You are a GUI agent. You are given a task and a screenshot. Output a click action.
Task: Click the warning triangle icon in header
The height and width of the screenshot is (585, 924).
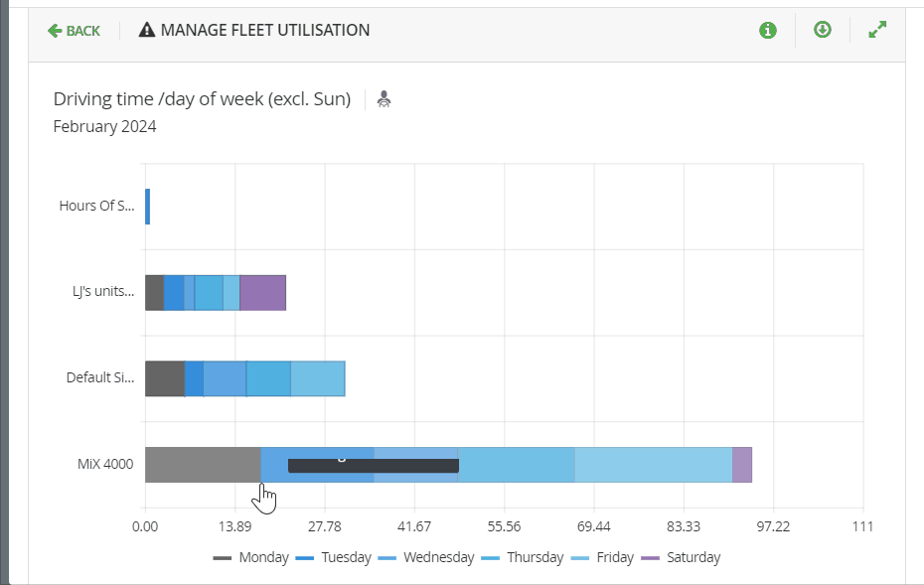point(147,30)
